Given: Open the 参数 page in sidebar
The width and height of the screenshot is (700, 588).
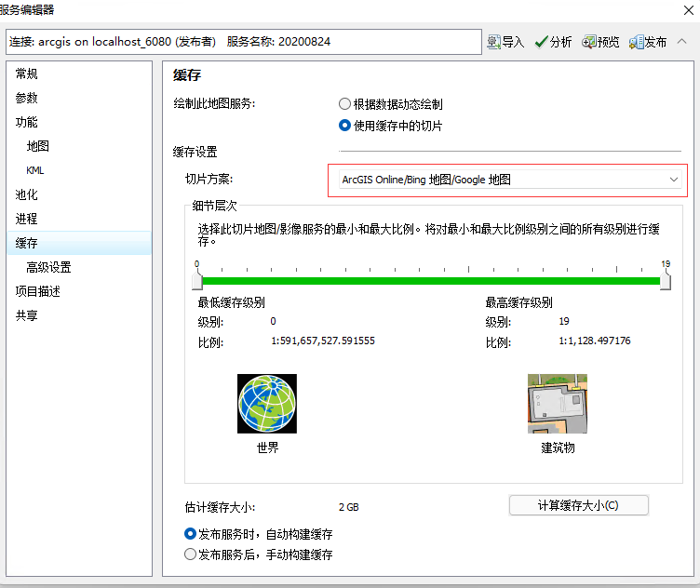Looking at the screenshot, I should point(27,99).
